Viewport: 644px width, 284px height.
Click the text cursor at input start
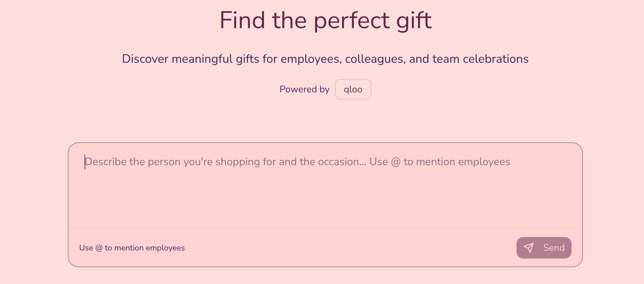point(85,162)
